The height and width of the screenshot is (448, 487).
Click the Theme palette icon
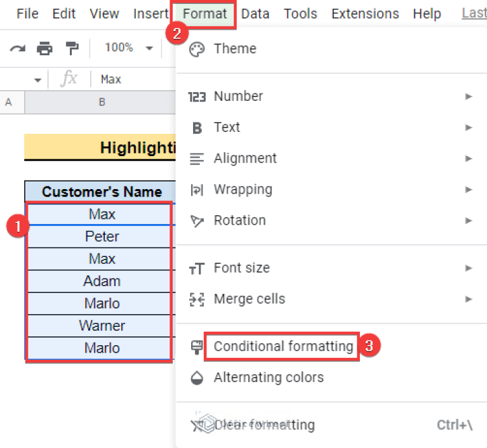coord(197,49)
